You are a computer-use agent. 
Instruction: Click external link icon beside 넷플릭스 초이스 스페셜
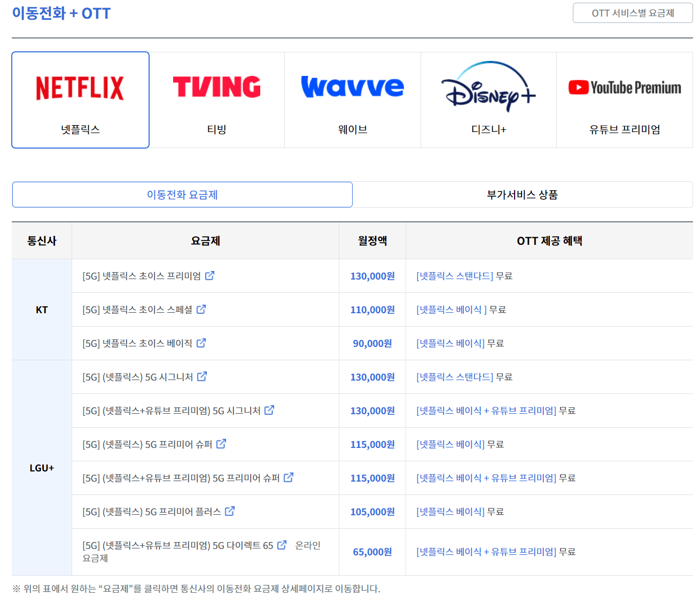[201, 309]
